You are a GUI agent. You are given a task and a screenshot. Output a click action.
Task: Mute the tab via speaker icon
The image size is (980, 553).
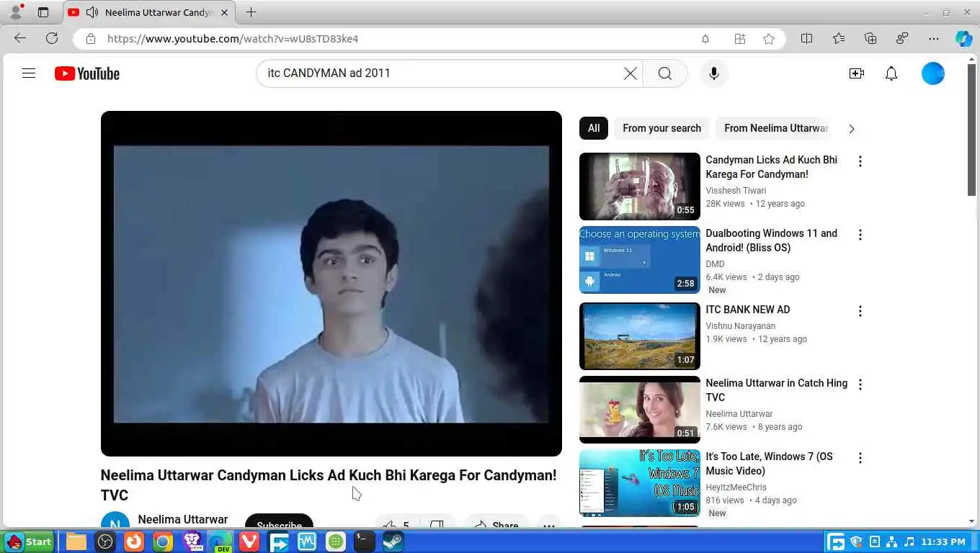click(x=92, y=12)
